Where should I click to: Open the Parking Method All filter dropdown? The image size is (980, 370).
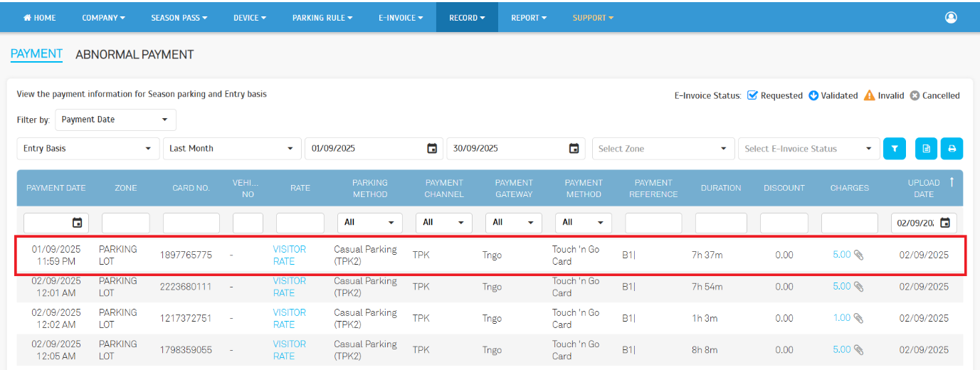(369, 223)
